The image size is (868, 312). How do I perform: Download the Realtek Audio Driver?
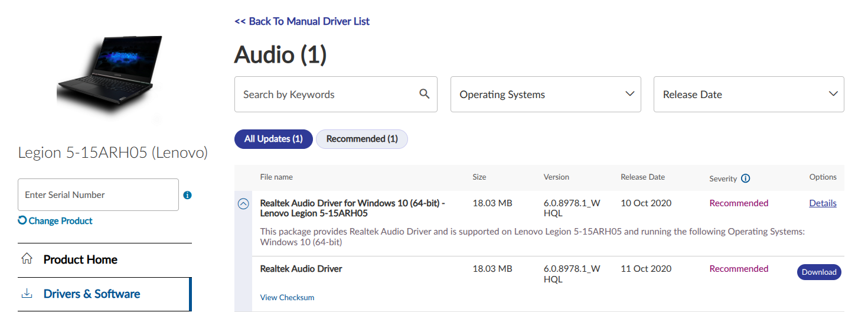tap(819, 272)
